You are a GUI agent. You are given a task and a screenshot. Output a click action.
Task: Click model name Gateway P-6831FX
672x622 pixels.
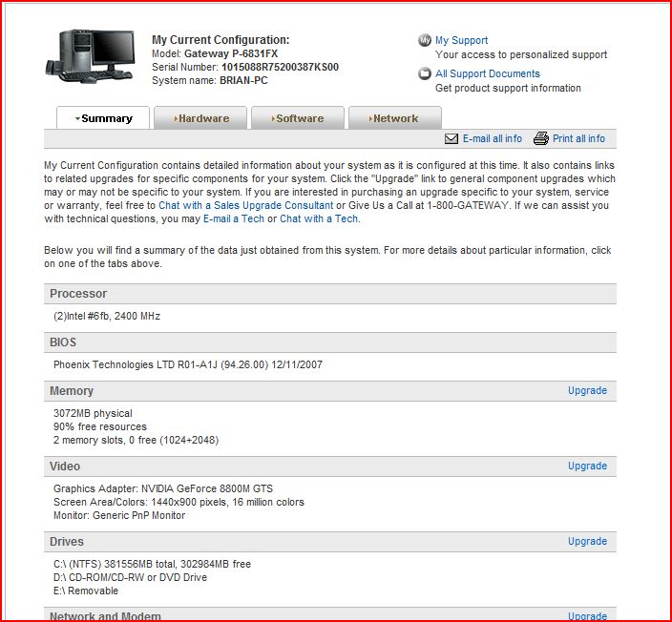pos(231,54)
